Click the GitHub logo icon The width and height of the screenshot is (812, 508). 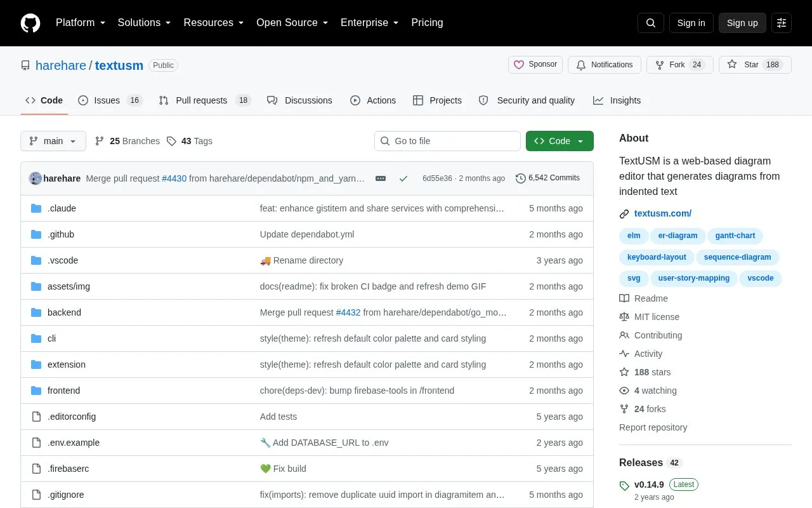point(30,23)
